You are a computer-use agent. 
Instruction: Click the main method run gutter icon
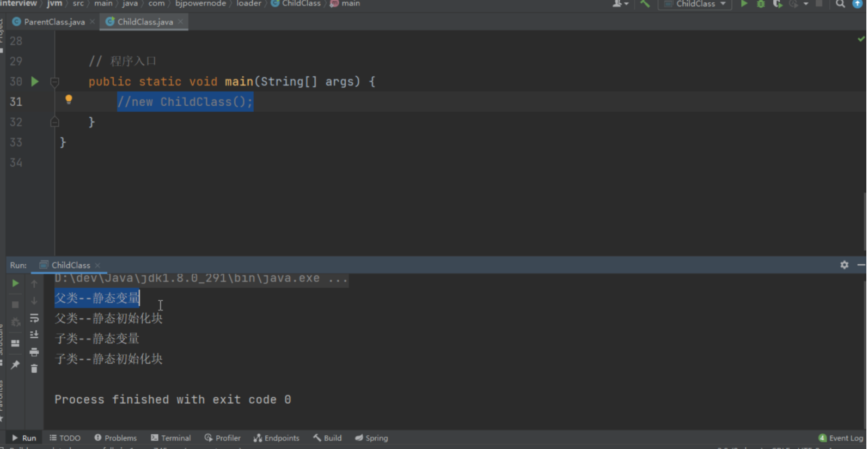point(35,81)
